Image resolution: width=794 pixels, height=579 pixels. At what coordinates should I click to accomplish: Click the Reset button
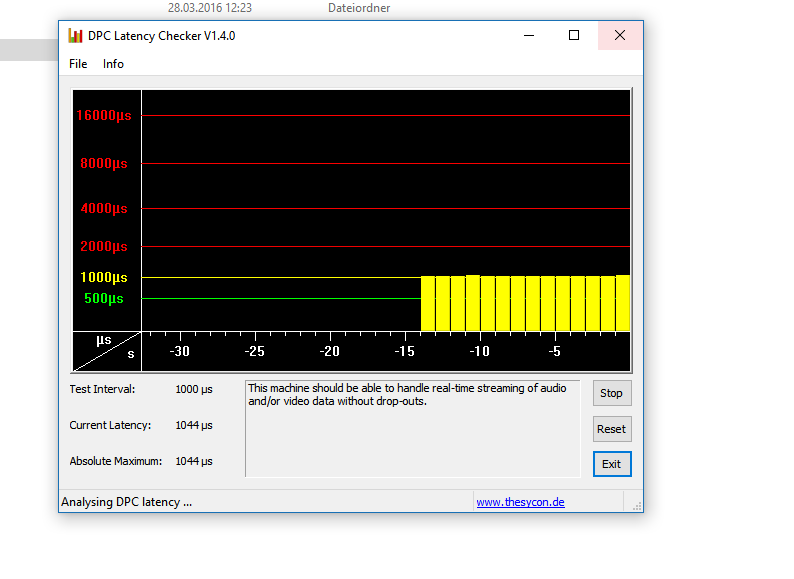tap(612, 429)
